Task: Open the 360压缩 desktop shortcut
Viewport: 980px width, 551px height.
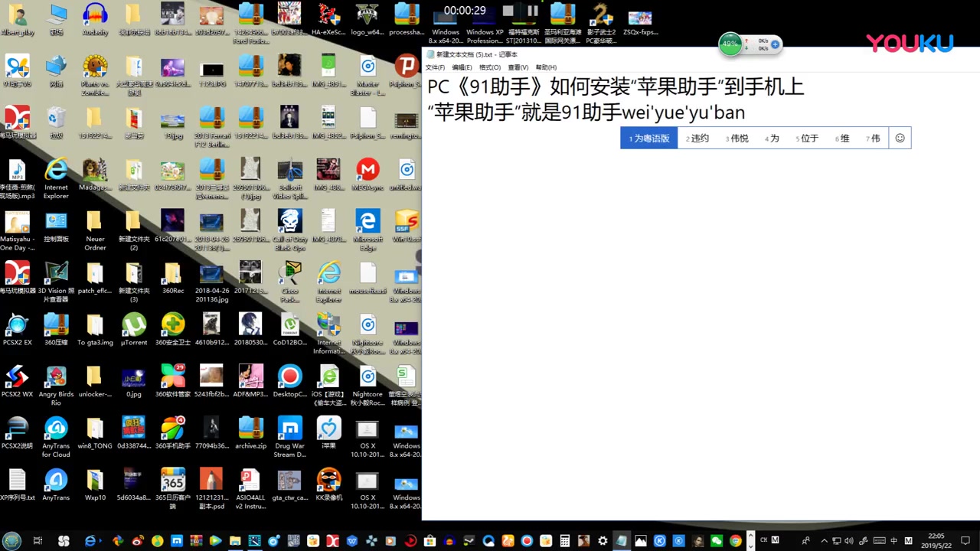Action: tap(56, 330)
